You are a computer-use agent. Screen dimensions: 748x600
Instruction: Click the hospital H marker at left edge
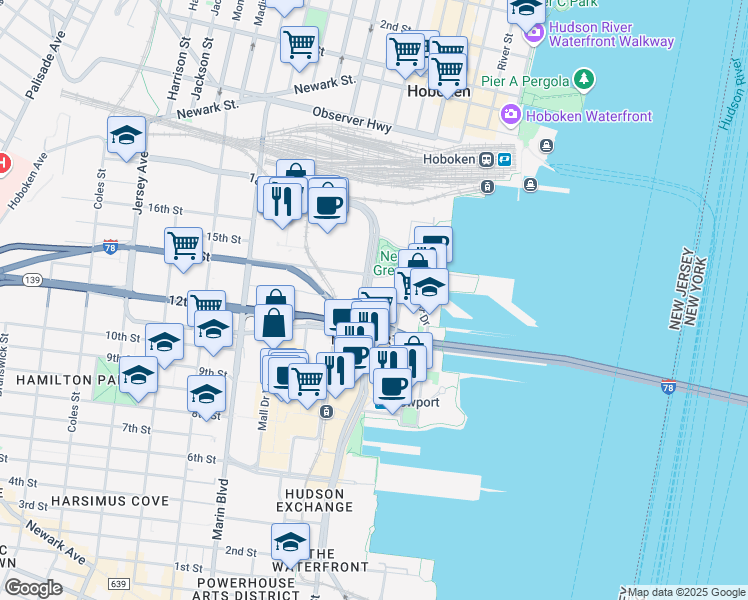(3, 164)
